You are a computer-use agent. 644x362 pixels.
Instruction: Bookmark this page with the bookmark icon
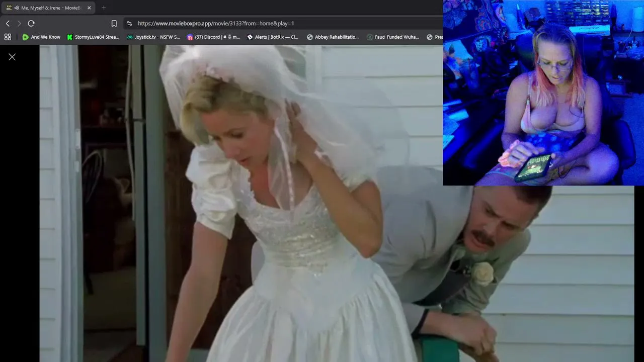pos(114,24)
